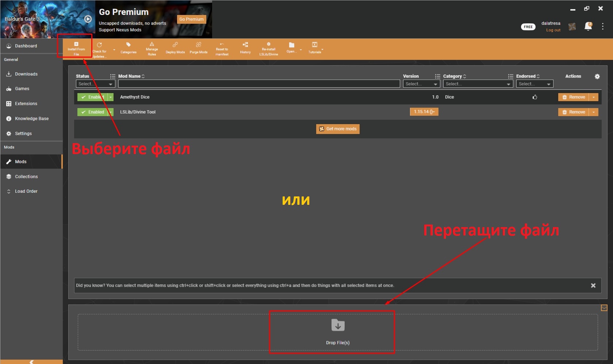613x364 pixels.
Task: Click Get more mods button
Action: (x=338, y=129)
